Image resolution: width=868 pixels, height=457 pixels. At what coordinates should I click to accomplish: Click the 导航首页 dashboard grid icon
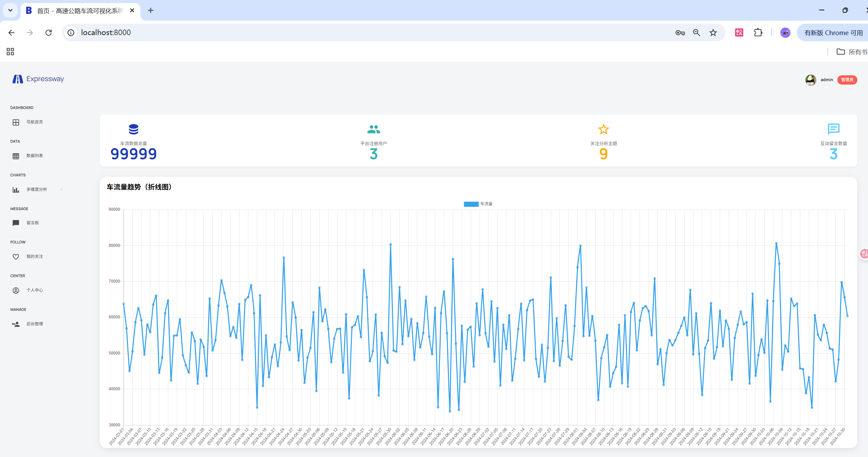pos(16,122)
